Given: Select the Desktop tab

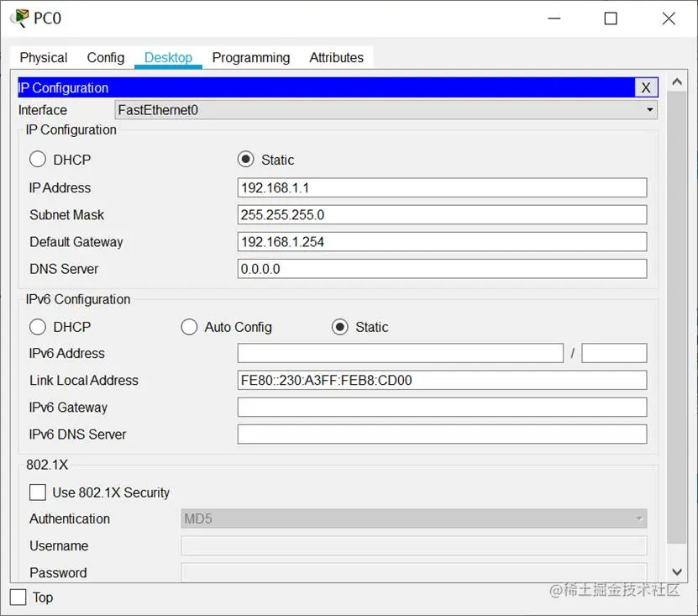Looking at the screenshot, I should tap(168, 57).
